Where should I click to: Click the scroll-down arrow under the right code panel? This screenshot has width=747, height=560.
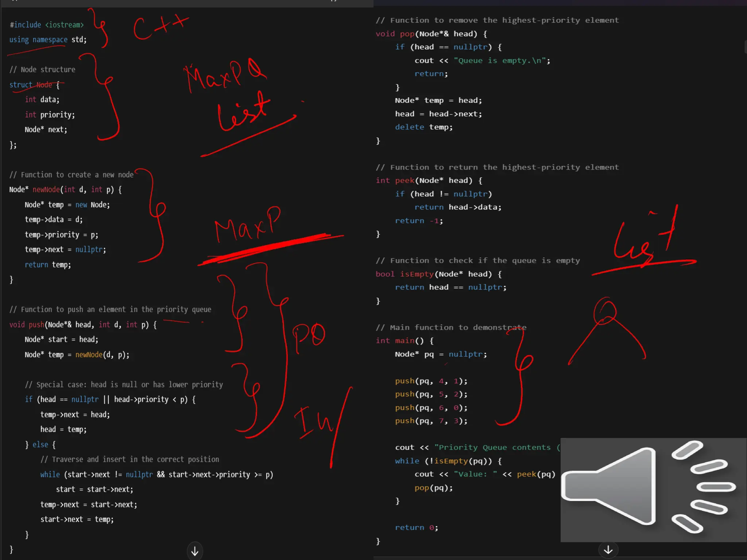pyautogui.click(x=608, y=550)
